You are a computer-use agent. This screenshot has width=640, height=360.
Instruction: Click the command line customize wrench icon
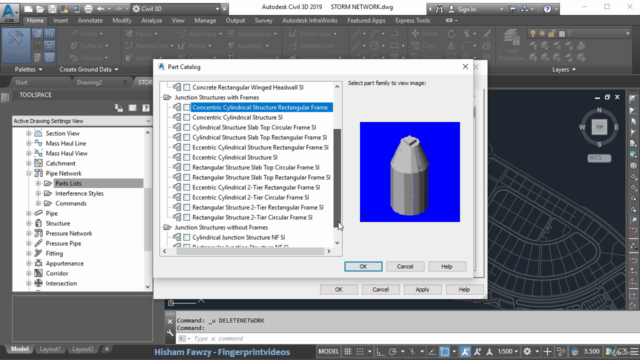[x=170, y=333]
